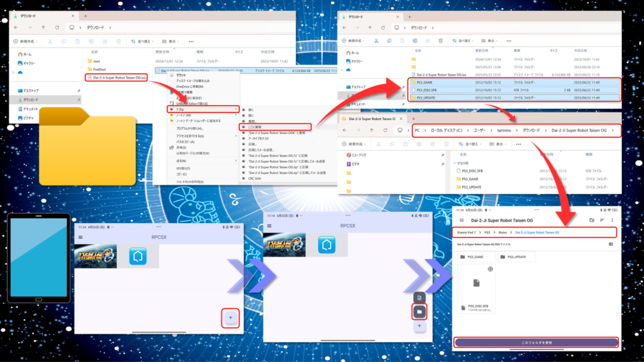Select PS3_GAME in the Dai-2-Ji Explorer window file list
644x362 pixels.
pos(467,179)
